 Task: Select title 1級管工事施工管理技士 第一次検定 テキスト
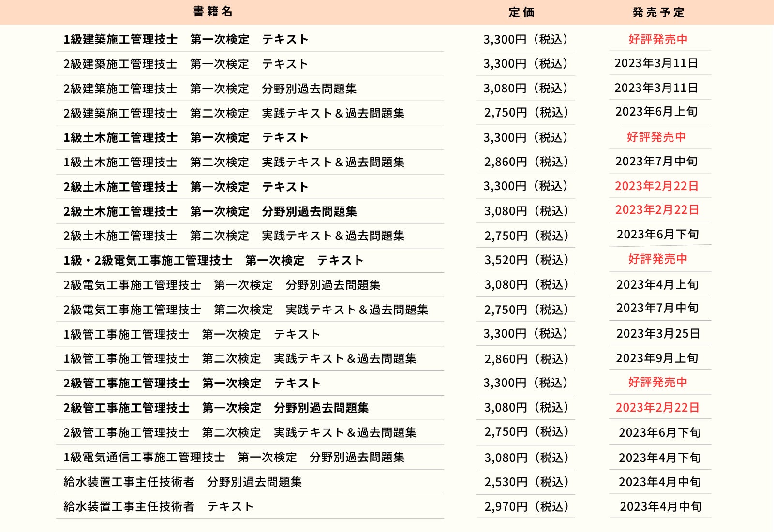click(x=192, y=334)
